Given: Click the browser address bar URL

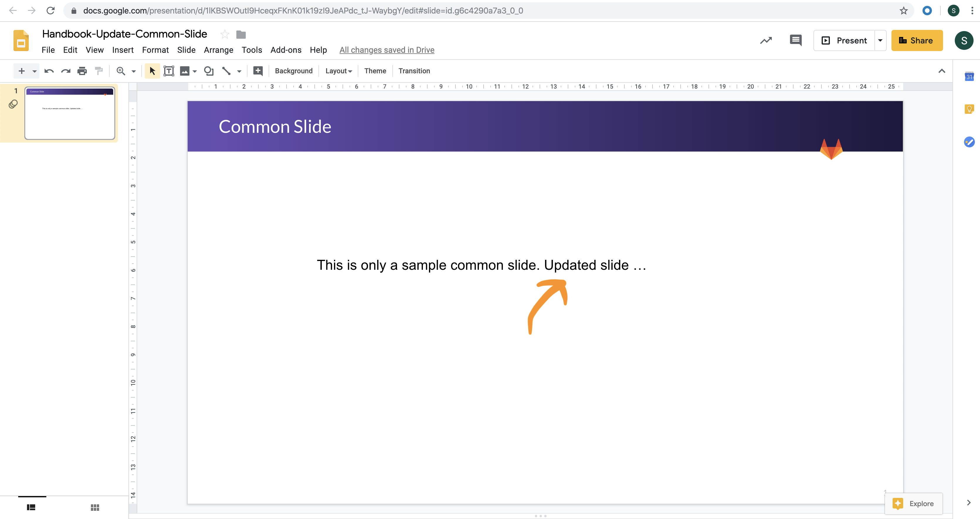Looking at the screenshot, I should [303, 11].
